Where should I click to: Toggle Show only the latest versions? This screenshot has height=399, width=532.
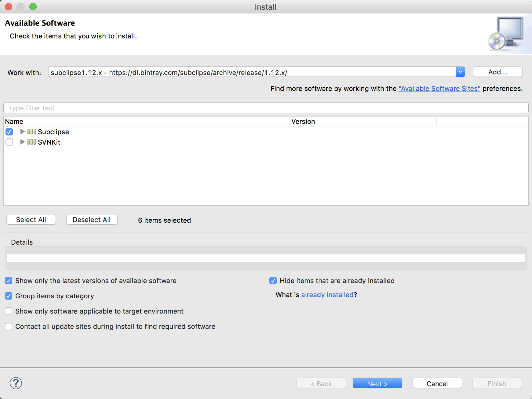[9, 281]
